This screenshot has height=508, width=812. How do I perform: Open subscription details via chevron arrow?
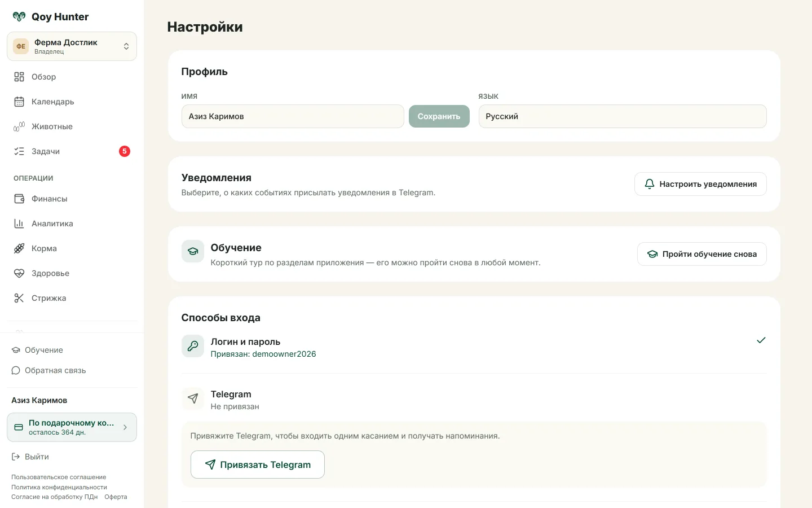pyautogui.click(x=125, y=427)
